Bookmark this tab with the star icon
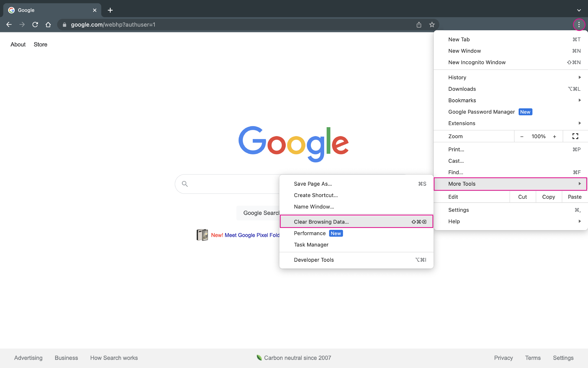 tap(432, 25)
